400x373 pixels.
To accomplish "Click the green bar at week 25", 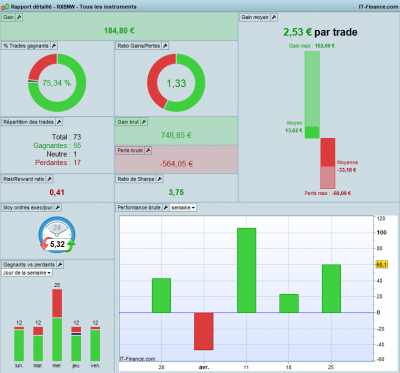I will (331, 288).
